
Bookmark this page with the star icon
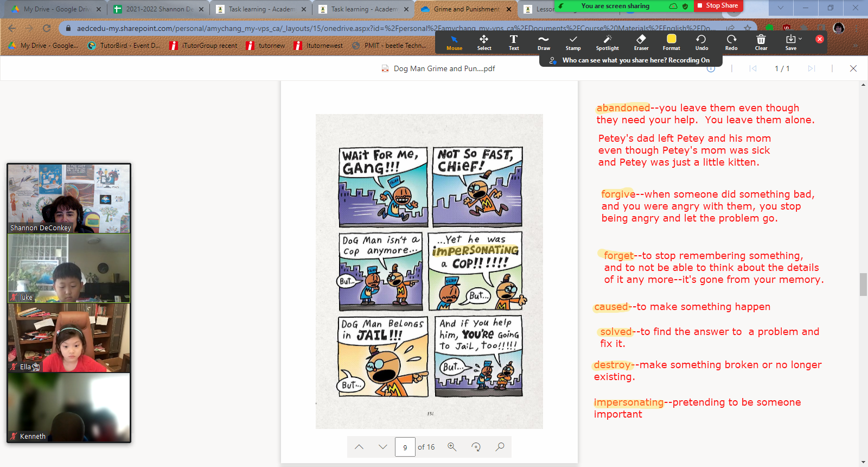coord(747,28)
